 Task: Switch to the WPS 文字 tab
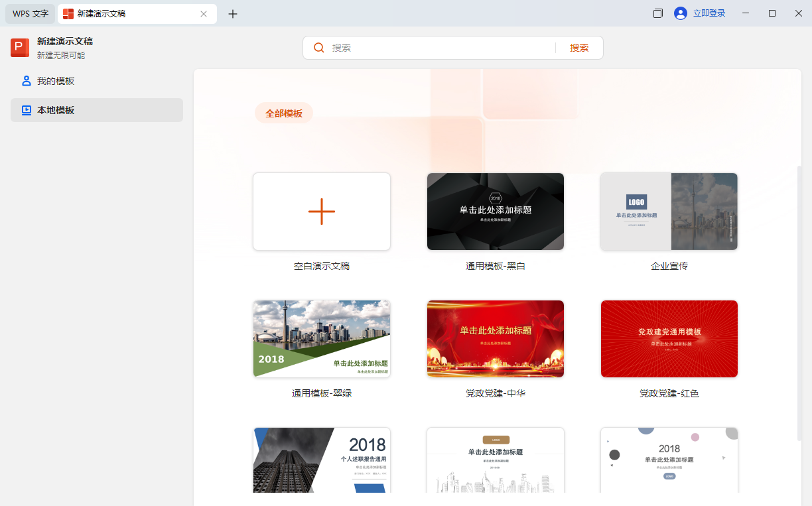pyautogui.click(x=29, y=13)
